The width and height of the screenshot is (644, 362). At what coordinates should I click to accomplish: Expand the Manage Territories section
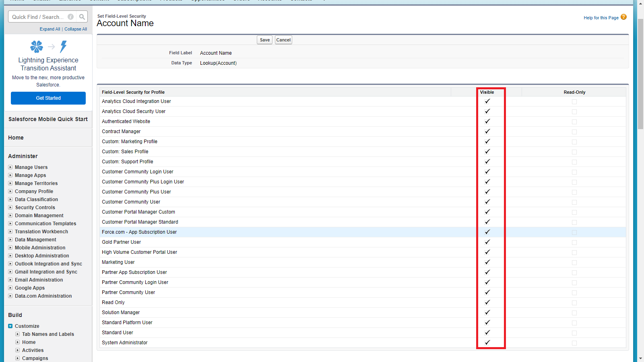10,183
